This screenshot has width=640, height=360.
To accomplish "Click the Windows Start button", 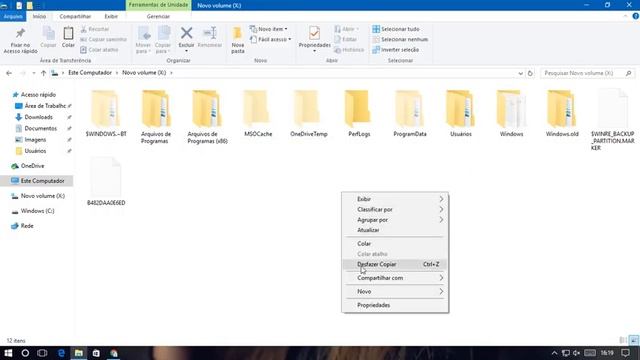I will [8, 353].
